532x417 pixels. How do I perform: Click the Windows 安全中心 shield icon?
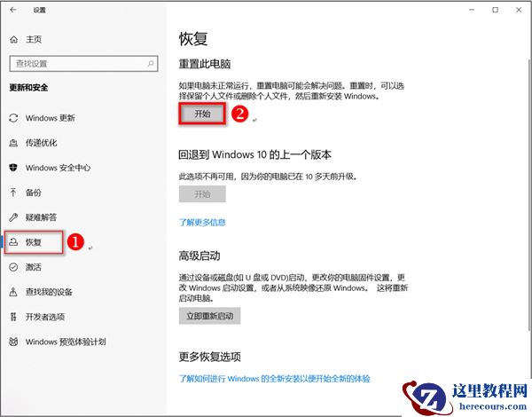[13, 168]
